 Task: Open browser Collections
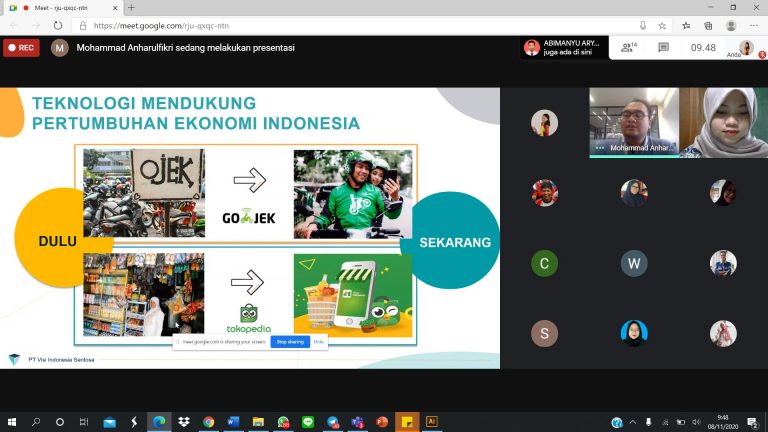point(708,25)
